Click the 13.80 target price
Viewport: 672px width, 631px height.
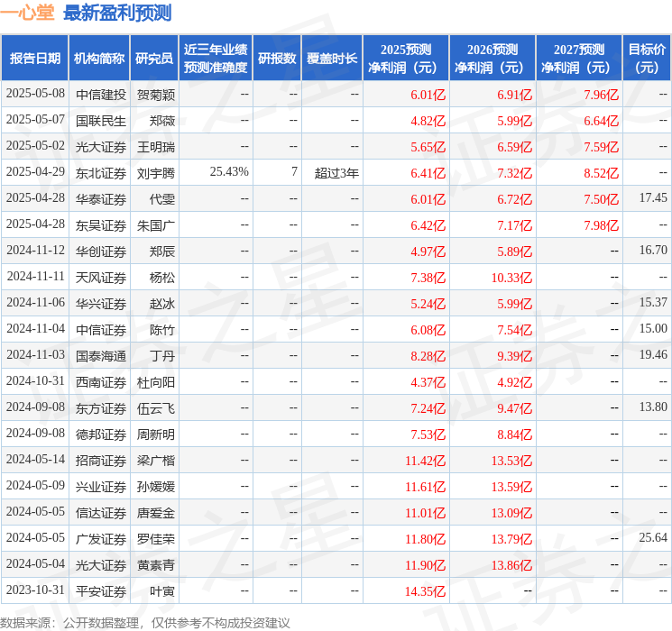(x=653, y=407)
